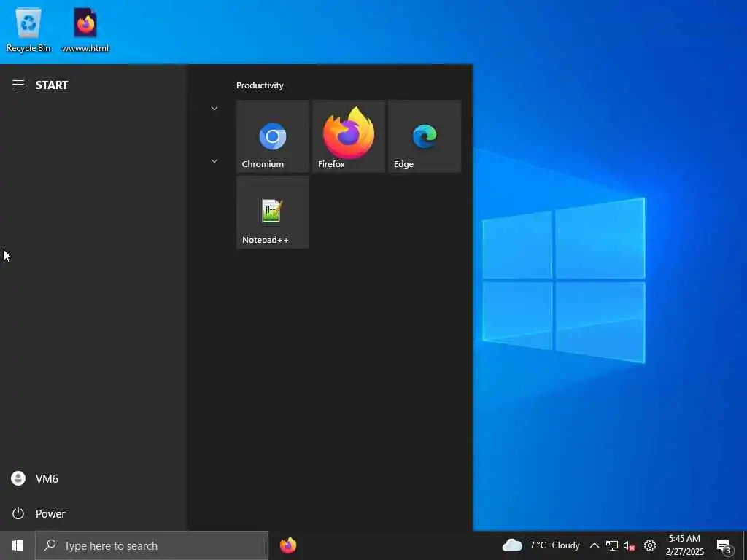
Task: Click the Windows Start button on taskbar
Action: click(x=18, y=545)
